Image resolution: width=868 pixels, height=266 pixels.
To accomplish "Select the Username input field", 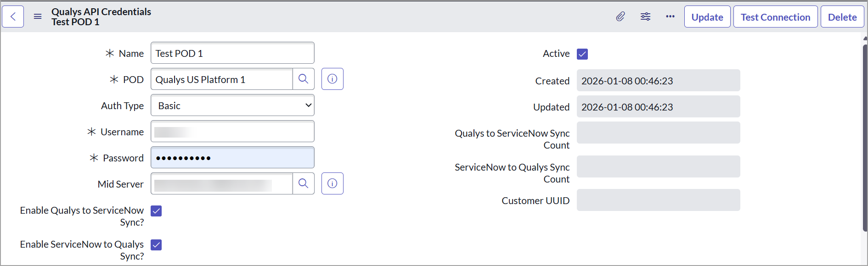I will click(x=232, y=132).
